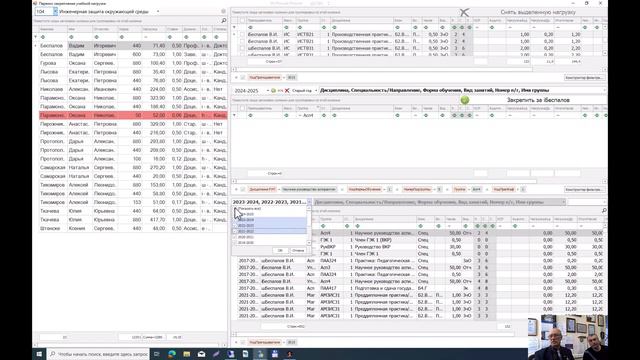Collapse the 2023-2024, 2022-2023 multi-year combo arrow
The height and width of the screenshot is (360, 640).
pos(309,202)
